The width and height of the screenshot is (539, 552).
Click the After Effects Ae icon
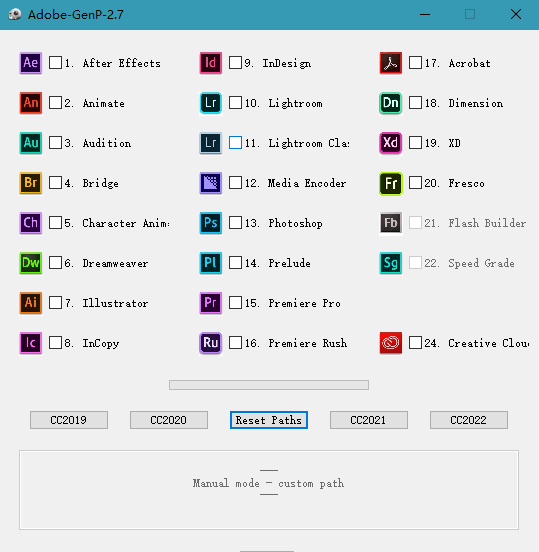point(31,63)
